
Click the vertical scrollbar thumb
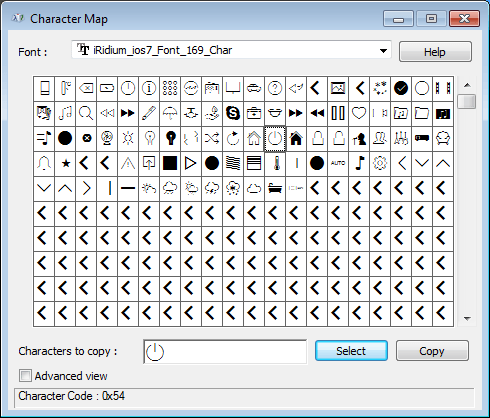click(467, 101)
